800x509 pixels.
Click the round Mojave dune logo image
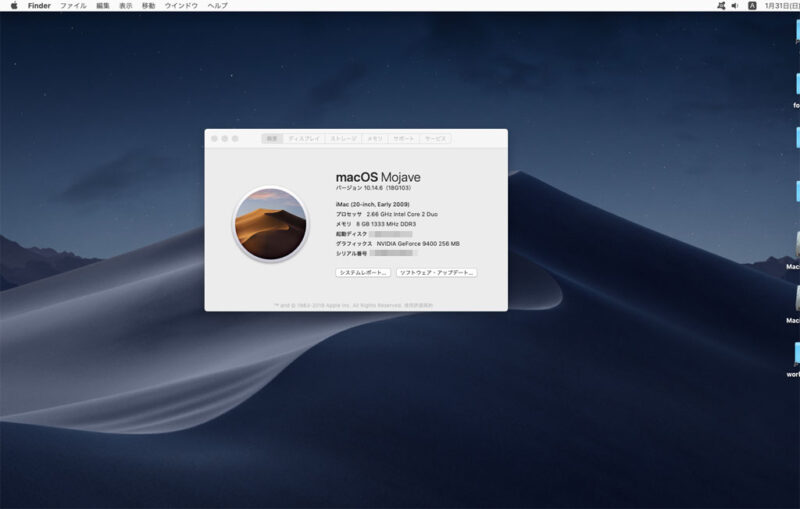click(x=270, y=224)
